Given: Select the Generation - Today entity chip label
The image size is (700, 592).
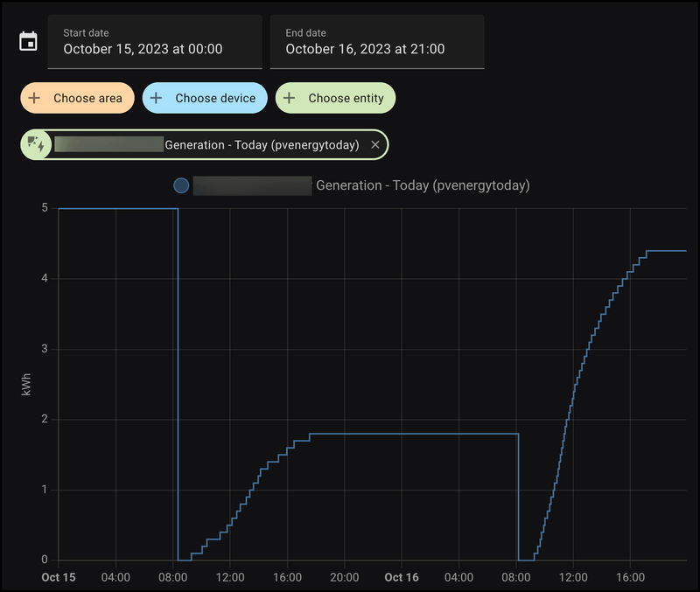Looking at the screenshot, I should [x=262, y=145].
